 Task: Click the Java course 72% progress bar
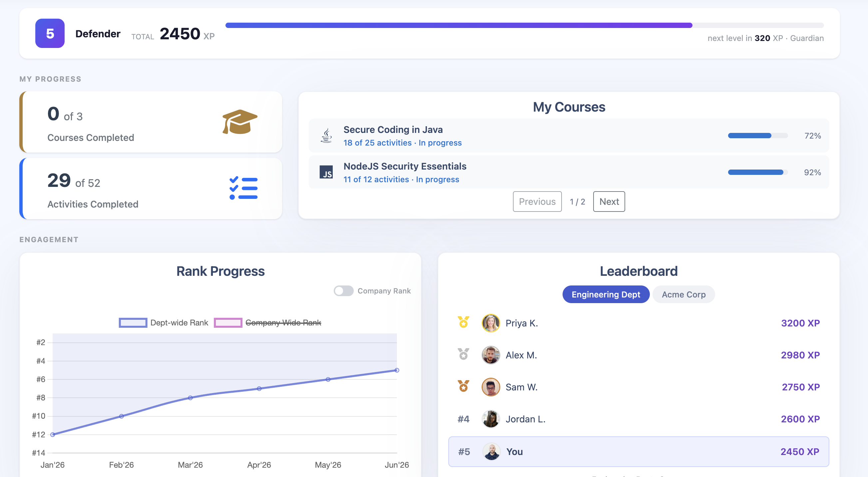tap(757, 136)
